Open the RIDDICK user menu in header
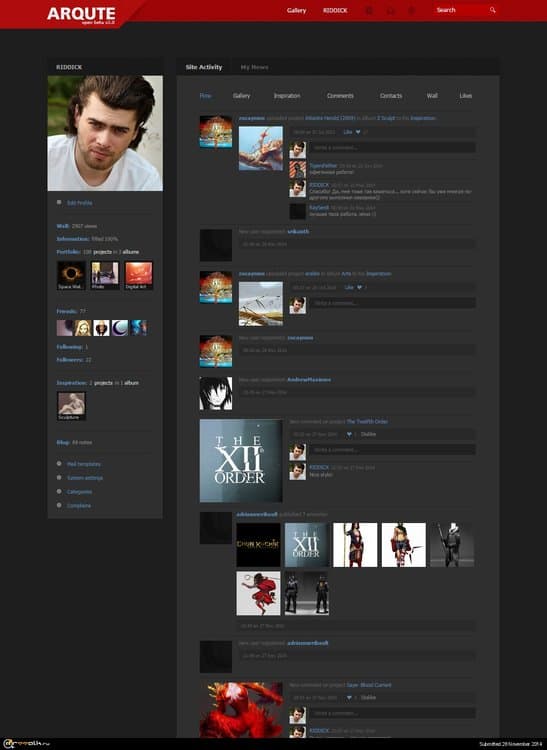547x750 pixels. coord(335,10)
